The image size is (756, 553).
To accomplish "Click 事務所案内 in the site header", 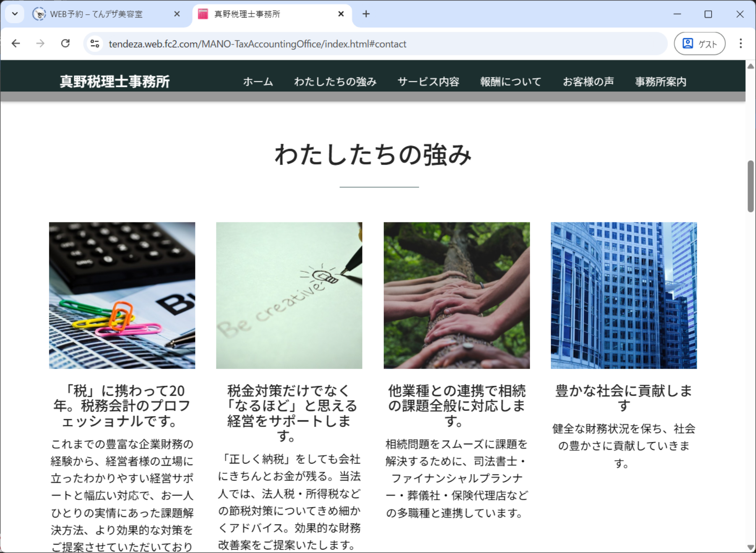I will click(660, 81).
